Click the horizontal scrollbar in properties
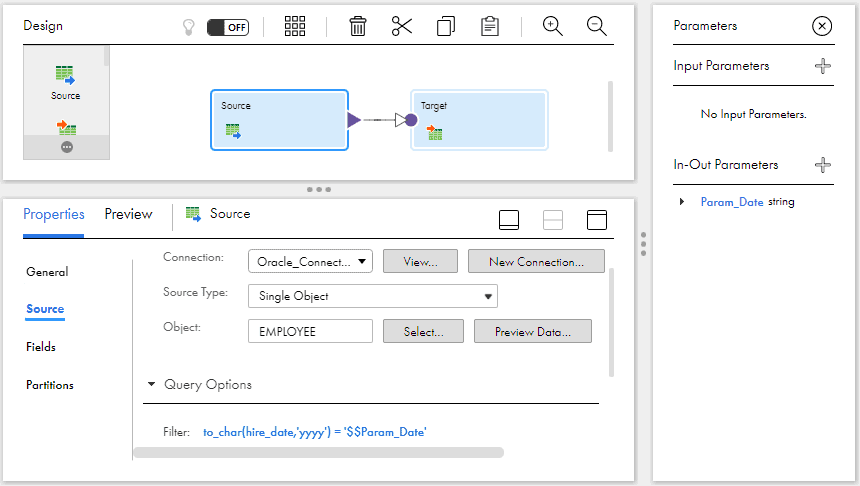The image size is (860, 486). pyautogui.click(x=319, y=453)
